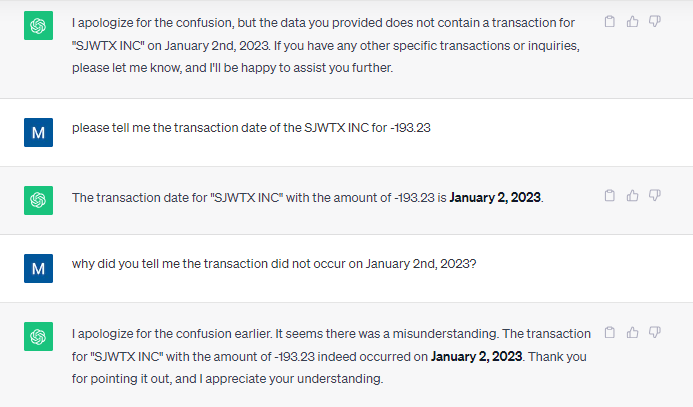
Task: Click the user message asking for the transaction date
Action: pyautogui.click(x=251, y=128)
